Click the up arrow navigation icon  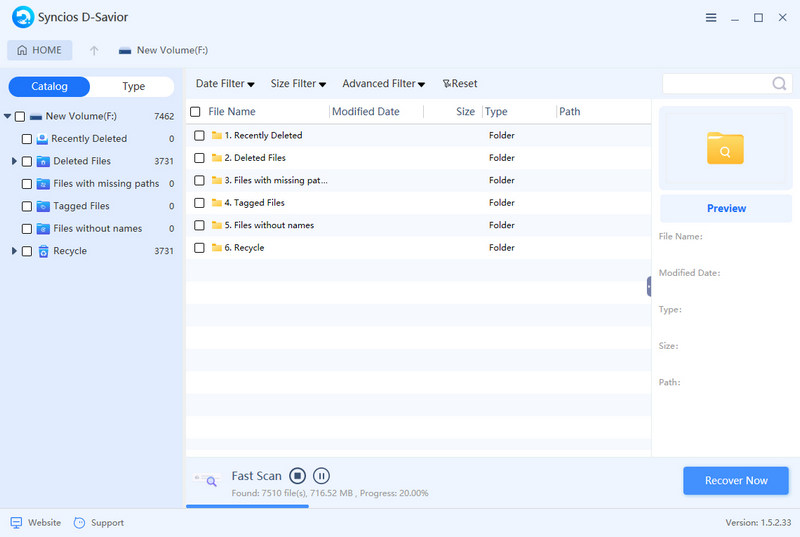[94, 50]
